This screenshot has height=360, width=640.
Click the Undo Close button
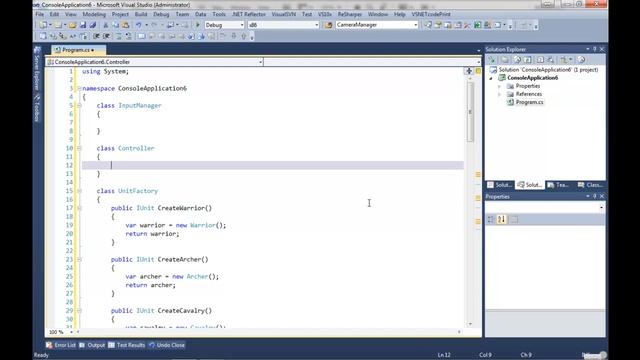pos(167,345)
